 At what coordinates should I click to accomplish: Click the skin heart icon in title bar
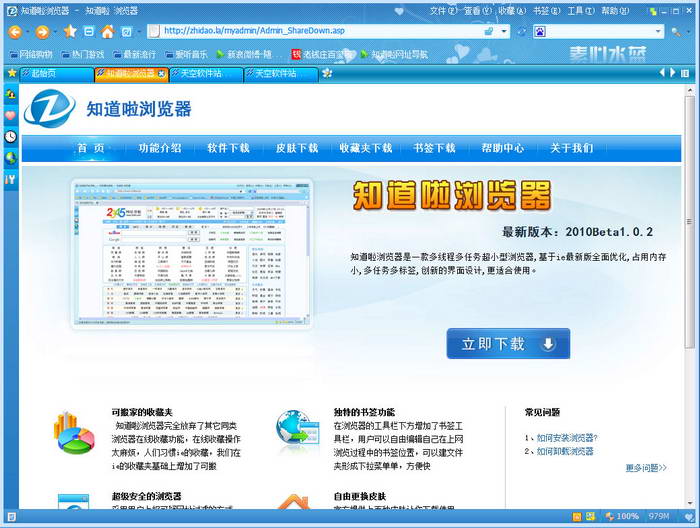click(x=399, y=11)
